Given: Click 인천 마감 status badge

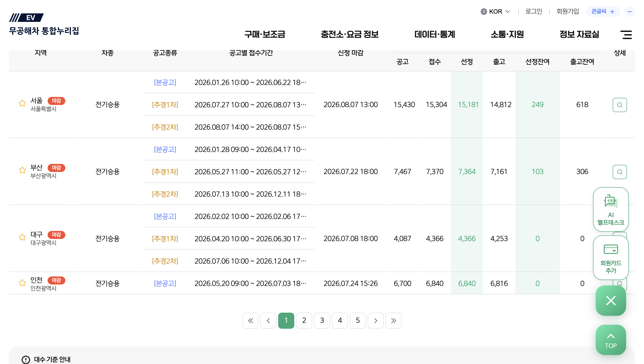Looking at the screenshot, I should coord(56,280).
